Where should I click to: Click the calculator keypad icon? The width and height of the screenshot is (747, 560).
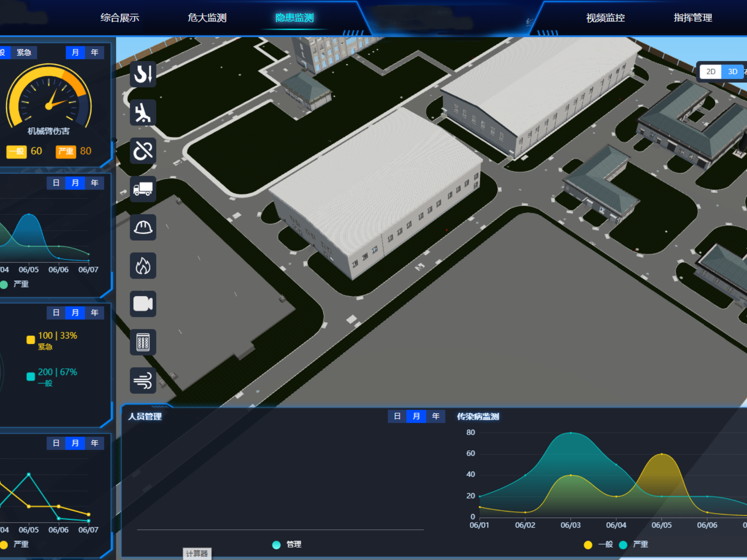pyautogui.click(x=143, y=343)
